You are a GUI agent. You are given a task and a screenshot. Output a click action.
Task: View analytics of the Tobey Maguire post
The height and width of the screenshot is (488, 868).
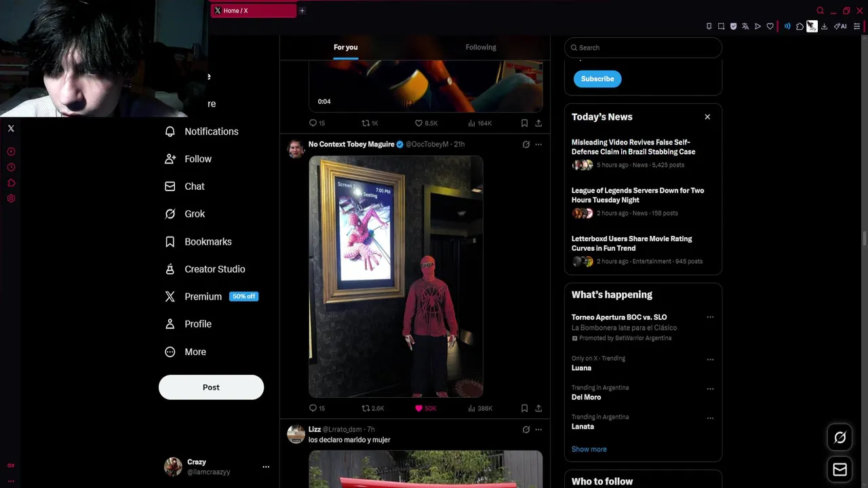tap(480, 408)
